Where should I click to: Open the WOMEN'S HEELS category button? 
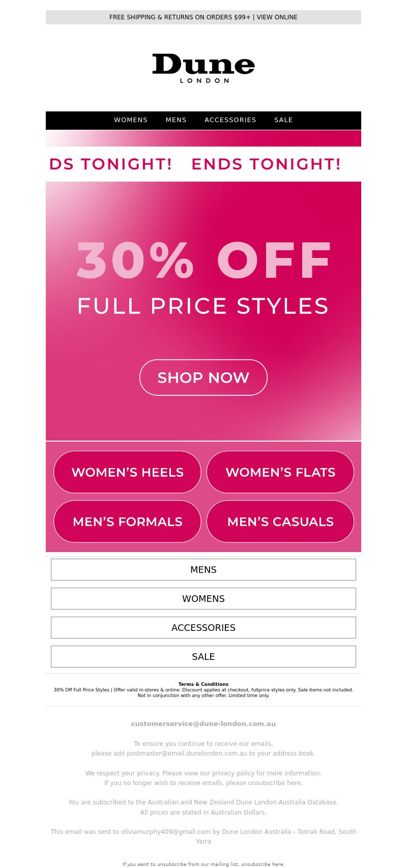127,472
